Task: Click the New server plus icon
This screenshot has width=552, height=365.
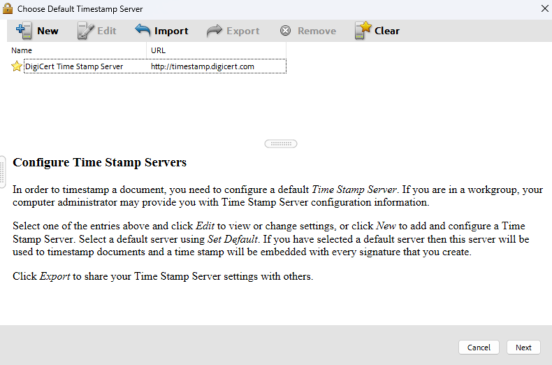Action: click(24, 31)
